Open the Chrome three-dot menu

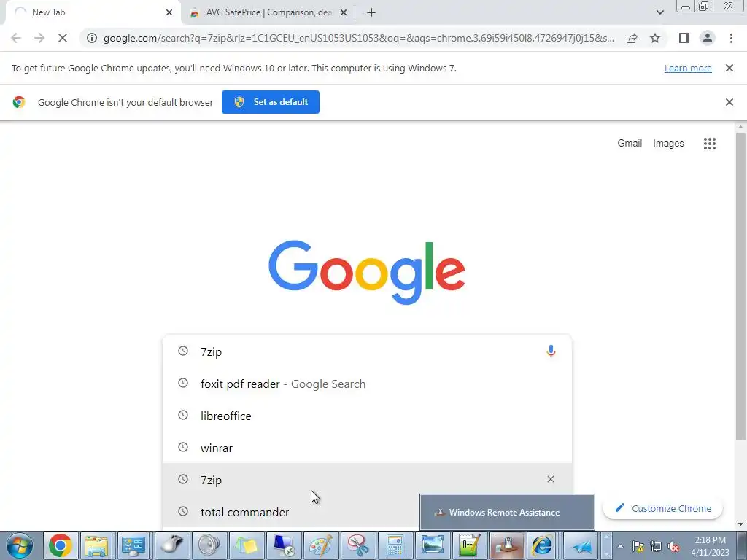pyautogui.click(x=731, y=38)
